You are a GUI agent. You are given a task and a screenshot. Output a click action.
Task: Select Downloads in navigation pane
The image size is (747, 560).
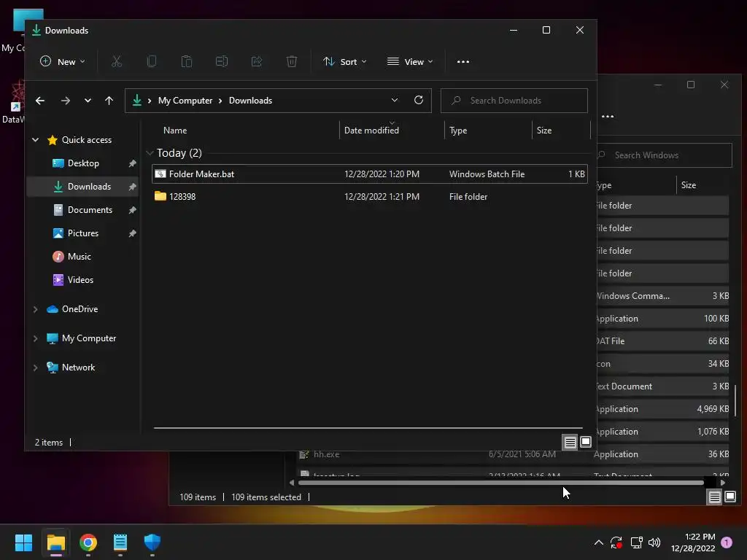click(88, 187)
